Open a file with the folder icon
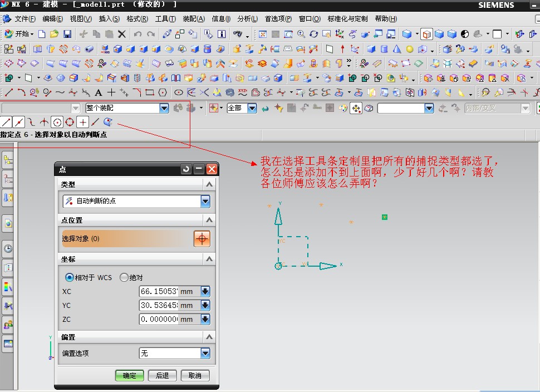The image size is (540, 392). pyautogui.click(x=54, y=34)
